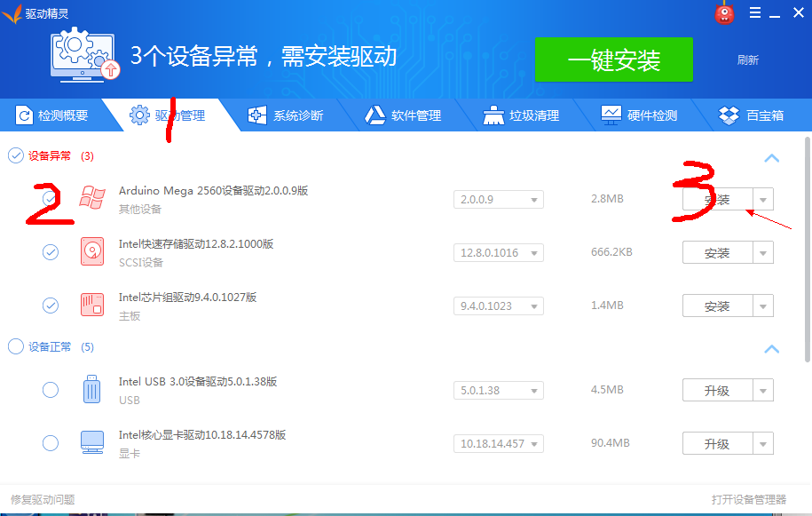812x516 pixels.
Task: Uncheck the Intel快速存储驱动 checkbox
Action: click(51, 252)
